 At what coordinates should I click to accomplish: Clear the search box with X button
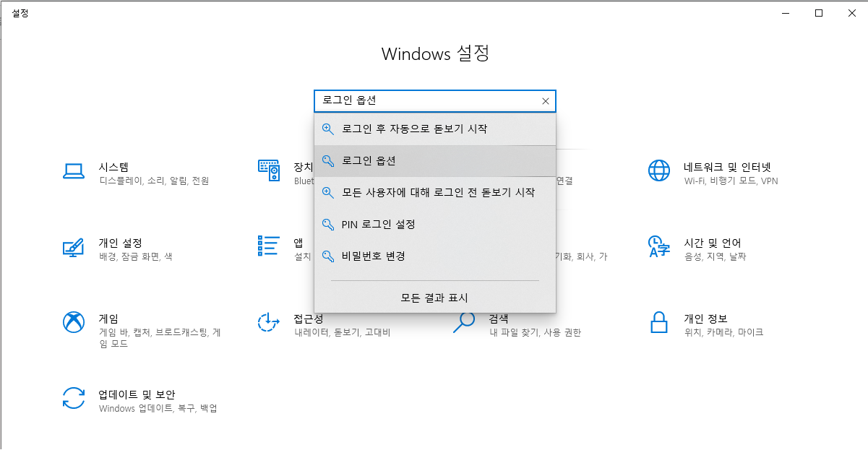click(545, 101)
